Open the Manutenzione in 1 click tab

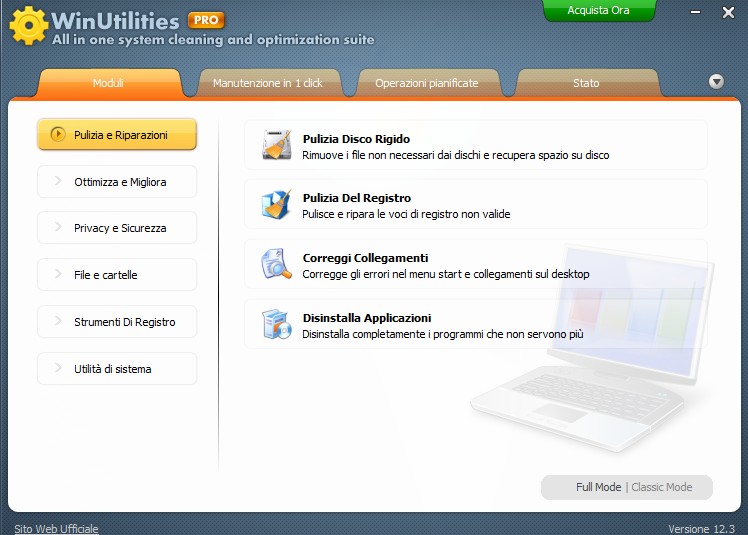click(268, 83)
